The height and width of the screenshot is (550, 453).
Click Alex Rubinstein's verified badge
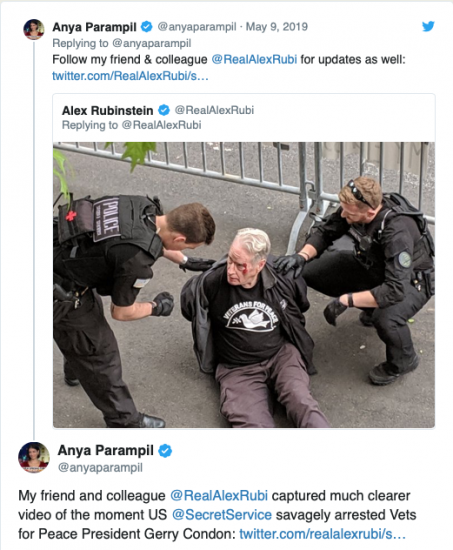pos(164,110)
